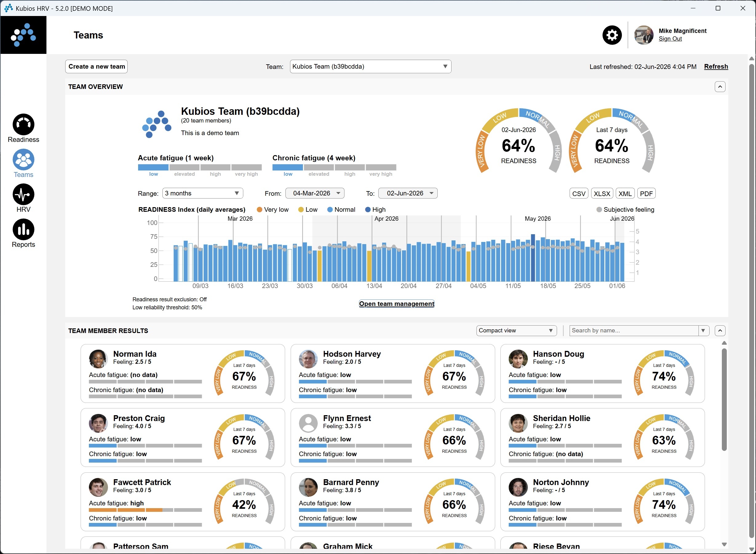The width and height of the screenshot is (756, 554).
Task: Open the Team selection dropdown
Action: click(370, 66)
